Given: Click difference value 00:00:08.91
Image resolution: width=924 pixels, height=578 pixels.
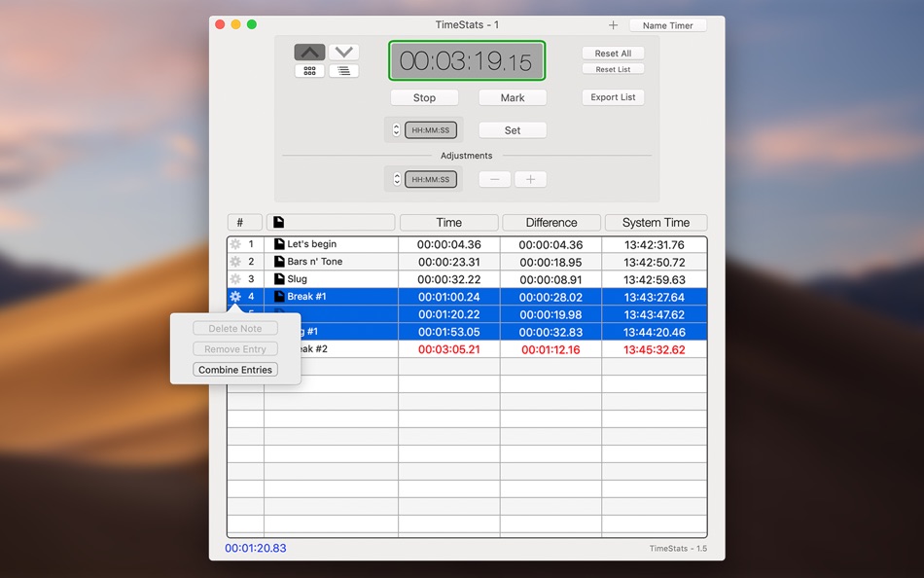Looking at the screenshot, I should click(551, 279).
